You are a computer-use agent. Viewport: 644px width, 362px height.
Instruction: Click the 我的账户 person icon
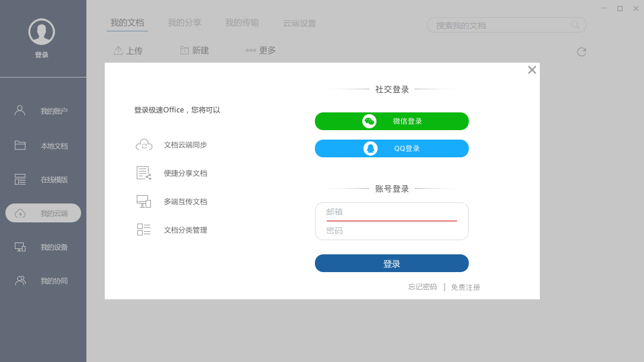click(x=20, y=111)
